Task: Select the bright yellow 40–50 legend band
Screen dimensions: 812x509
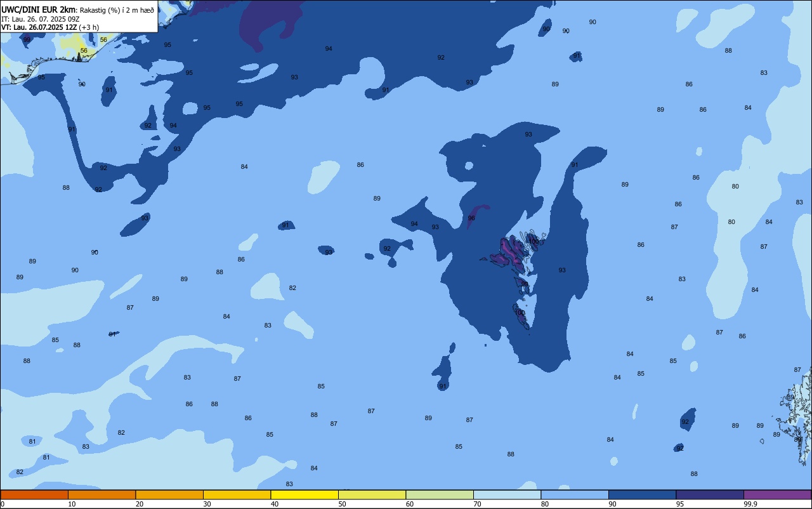Action: [x=304, y=494]
